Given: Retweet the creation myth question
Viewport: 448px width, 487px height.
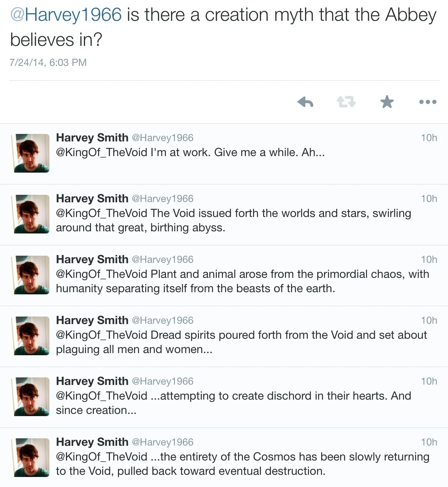Looking at the screenshot, I should point(346,102).
